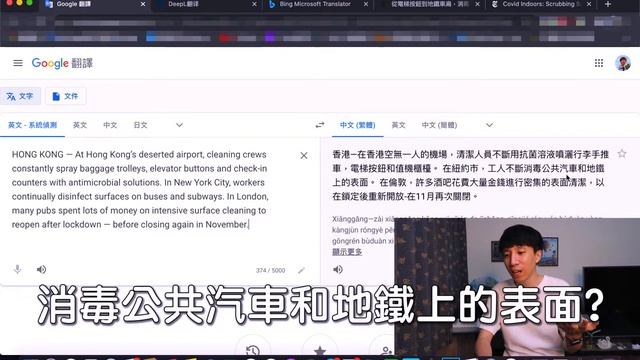This screenshot has height=360, width=640.
Task: Click the presenter webcam video overlay
Action: (517, 286)
